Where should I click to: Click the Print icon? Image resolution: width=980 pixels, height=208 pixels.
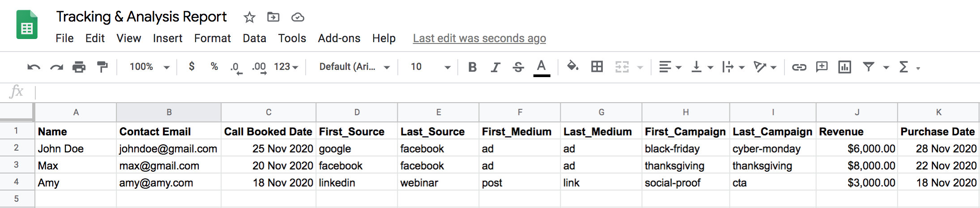pos(79,67)
